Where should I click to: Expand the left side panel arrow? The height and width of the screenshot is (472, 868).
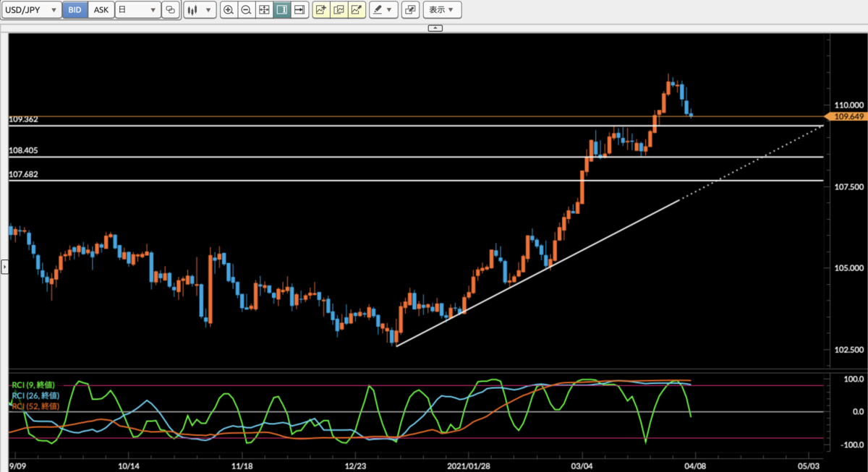(x=4, y=267)
